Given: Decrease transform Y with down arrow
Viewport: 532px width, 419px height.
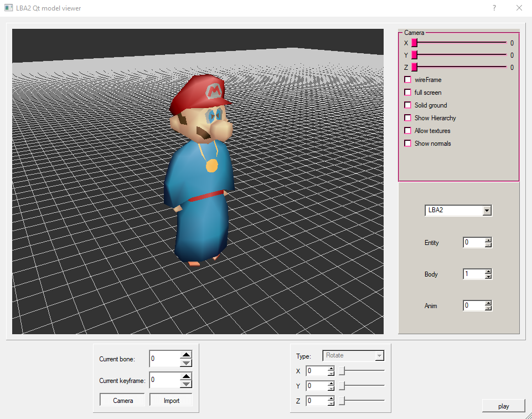Looking at the screenshot, I should click(x=331, y=388).
